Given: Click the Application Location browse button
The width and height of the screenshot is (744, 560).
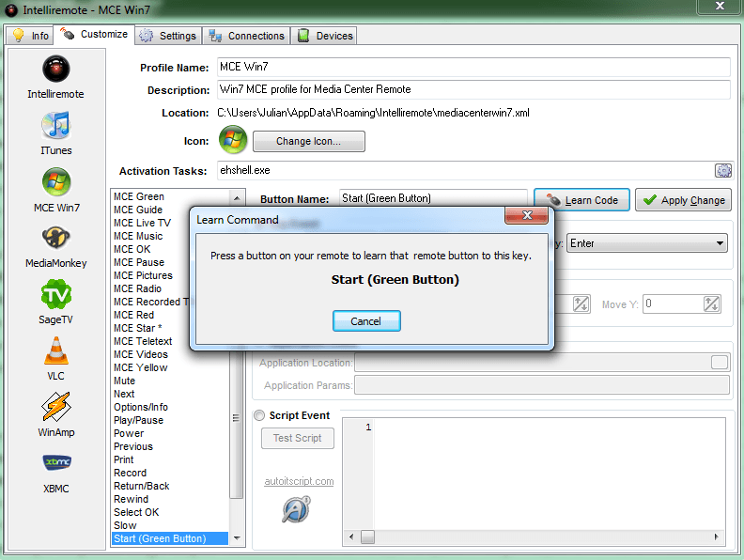Looking at the screenshot, I should [x=720, y=363].
